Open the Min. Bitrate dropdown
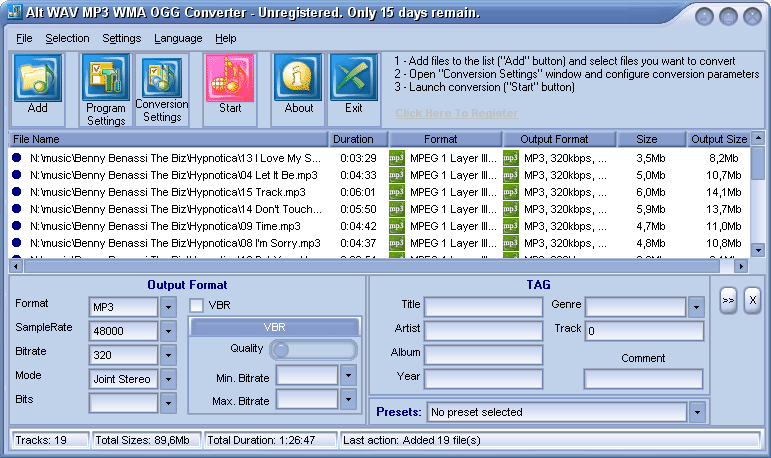The height and width of the screenshot is (458, 771). tap(348, 375)
